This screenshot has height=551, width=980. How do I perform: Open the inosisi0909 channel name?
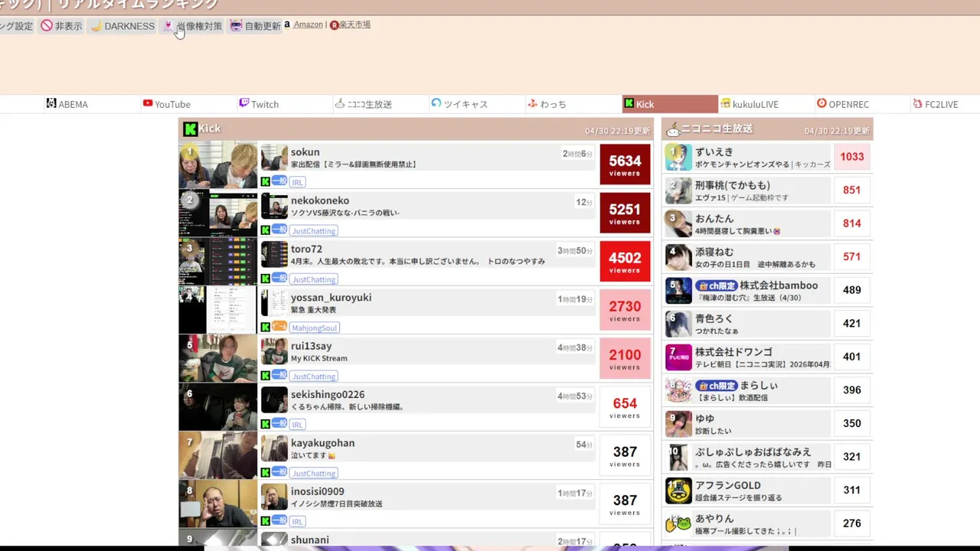pyautogui.click(x=318, y=491)
